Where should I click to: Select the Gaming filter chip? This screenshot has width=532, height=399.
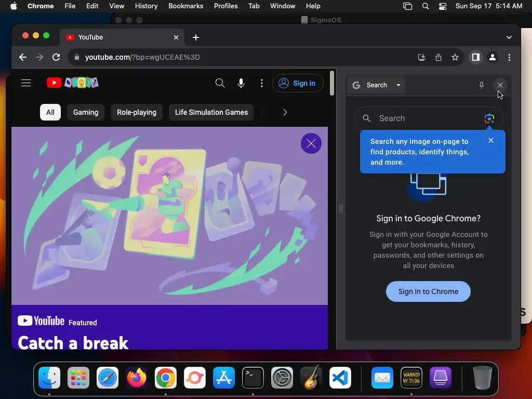click(x=86, y=112)
